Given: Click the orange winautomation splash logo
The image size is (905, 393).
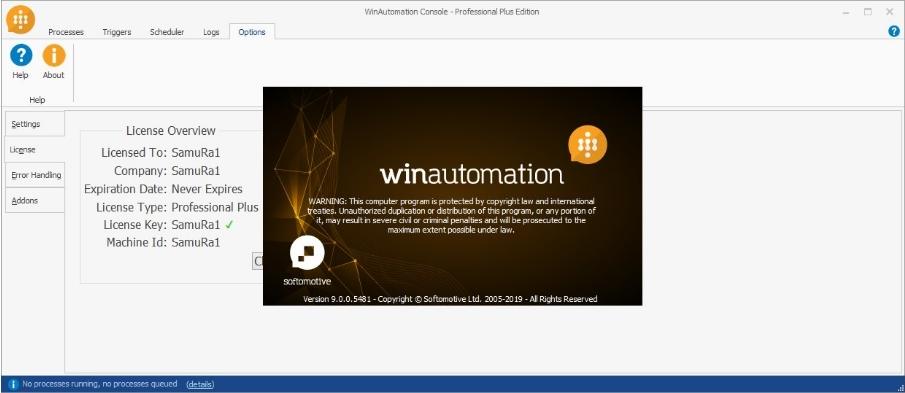Looking at the screenshot, I should pos(588,145).
